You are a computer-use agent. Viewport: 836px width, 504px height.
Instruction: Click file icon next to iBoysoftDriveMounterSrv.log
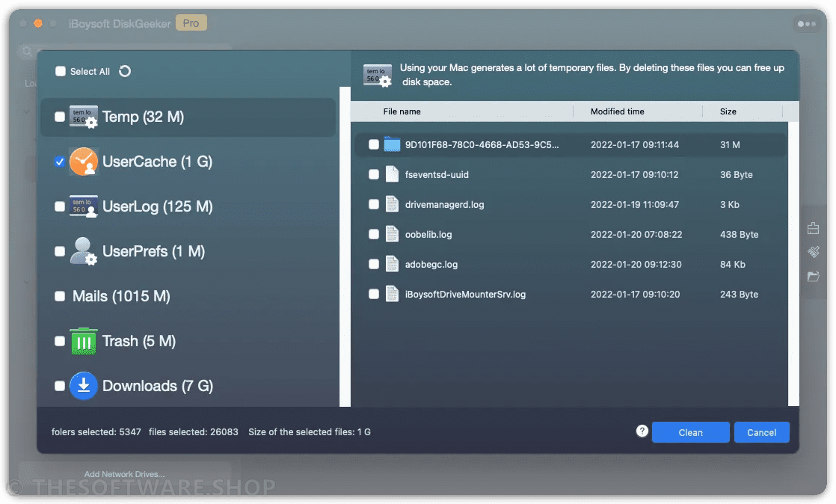(392, 293)
